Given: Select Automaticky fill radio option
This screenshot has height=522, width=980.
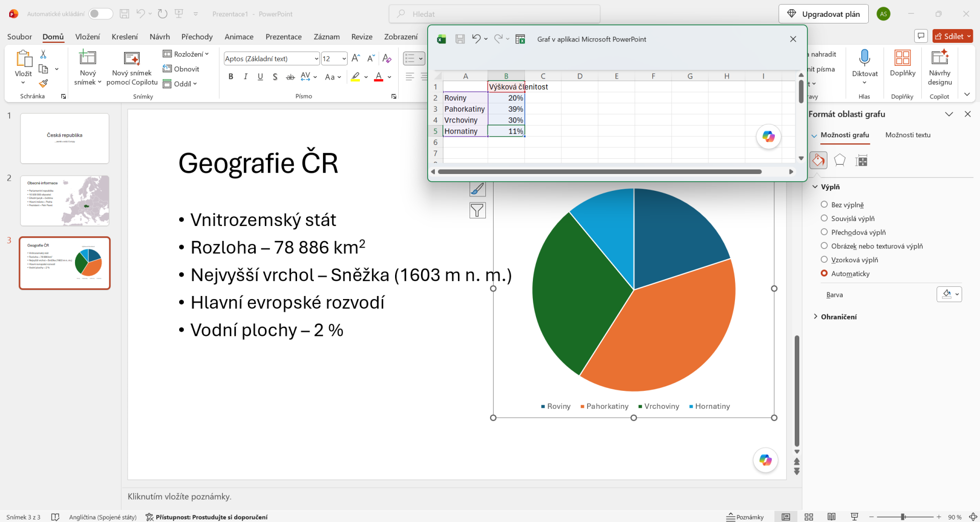Looking at the screenshot, I should (824, 273).
